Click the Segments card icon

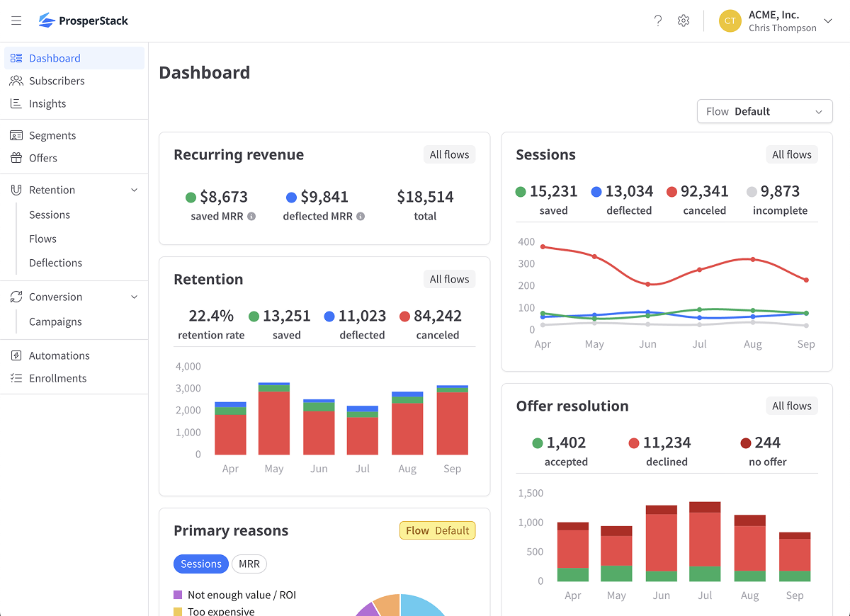[x=16, y=135]
